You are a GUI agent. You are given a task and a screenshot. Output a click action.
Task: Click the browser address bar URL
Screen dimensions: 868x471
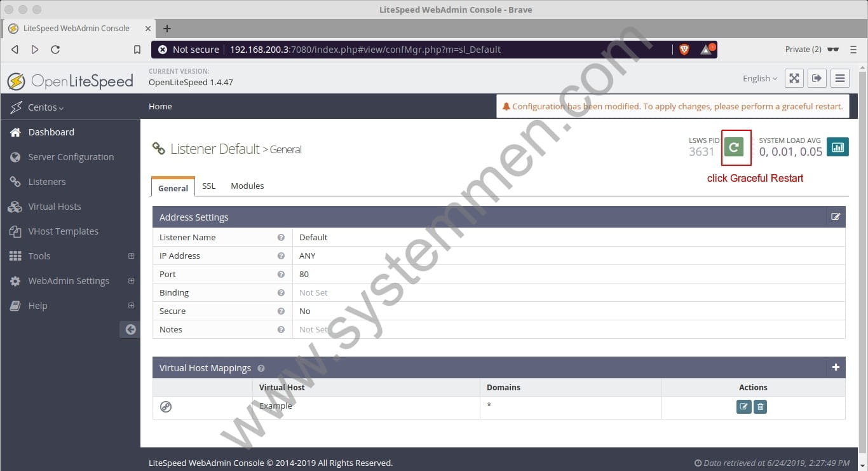tap(365, 50)
